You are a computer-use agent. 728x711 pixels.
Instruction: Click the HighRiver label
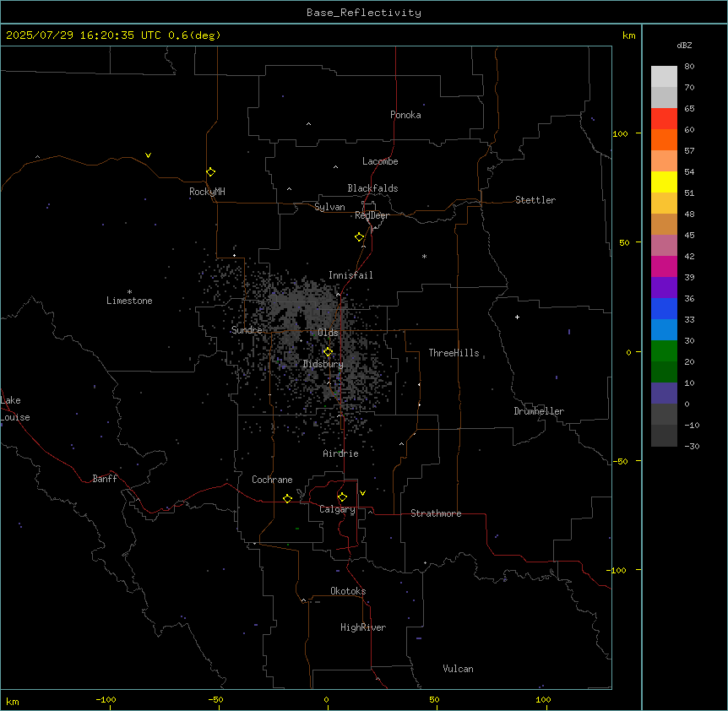pyautogui.click(x=363, y=627)
